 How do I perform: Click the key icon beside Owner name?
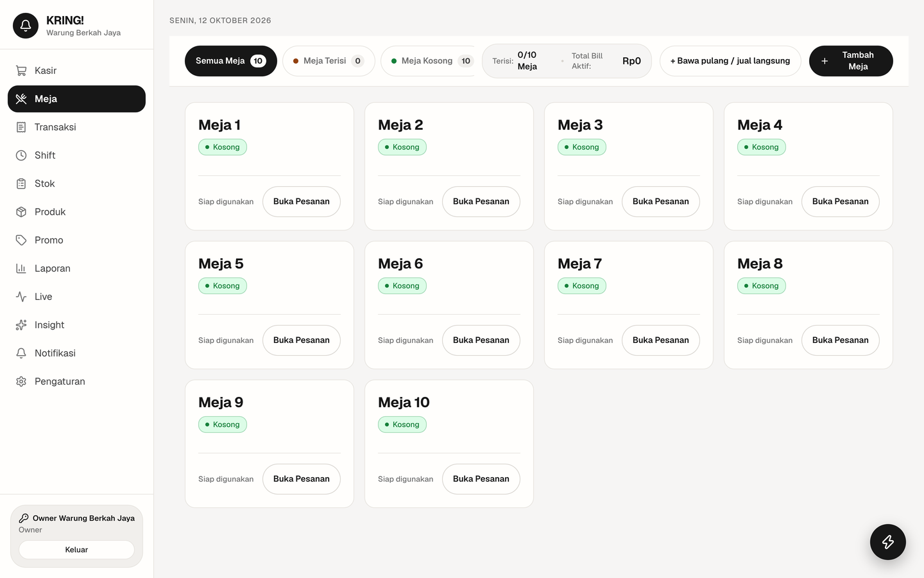coord(24,518)
